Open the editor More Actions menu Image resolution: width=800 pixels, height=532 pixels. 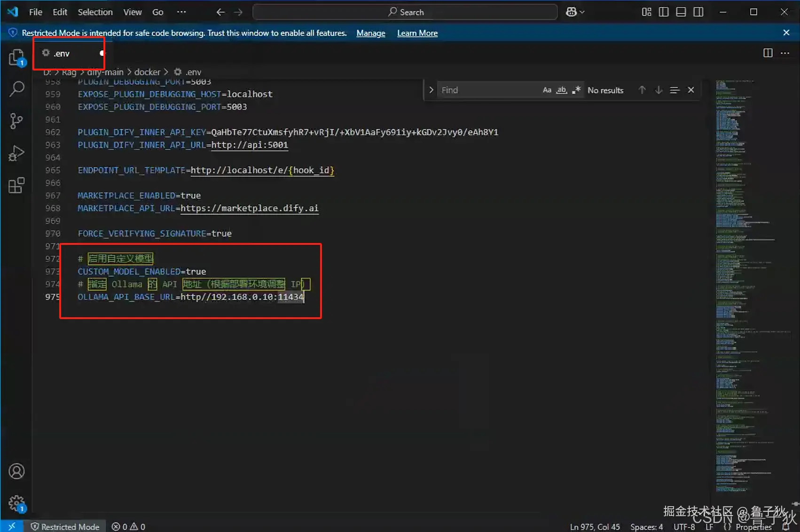[785, 53]
